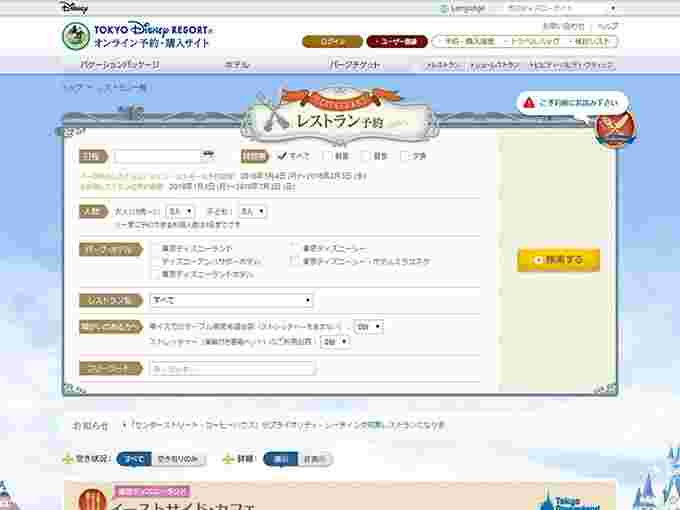Click the 東京ディズニーランド pink result tag
Image resolution: width=680 pixels, height=510 pixels.
(x=151, y=492)
